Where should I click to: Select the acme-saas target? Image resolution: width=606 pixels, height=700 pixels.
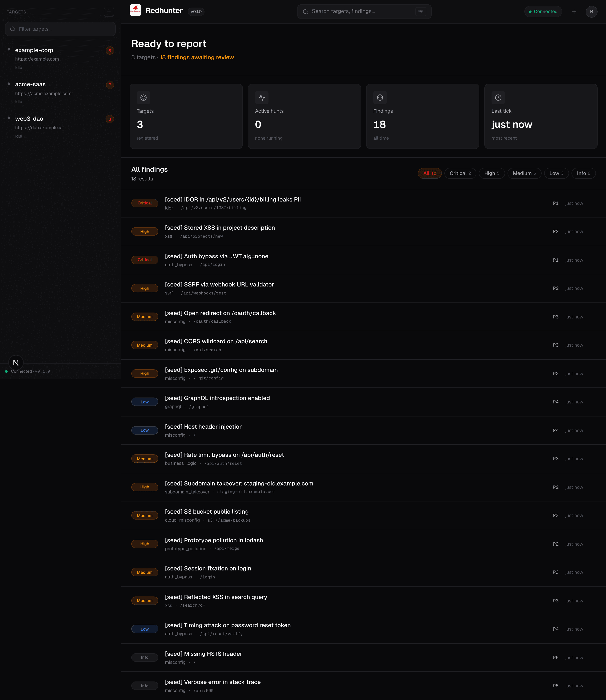pos(60,93)
